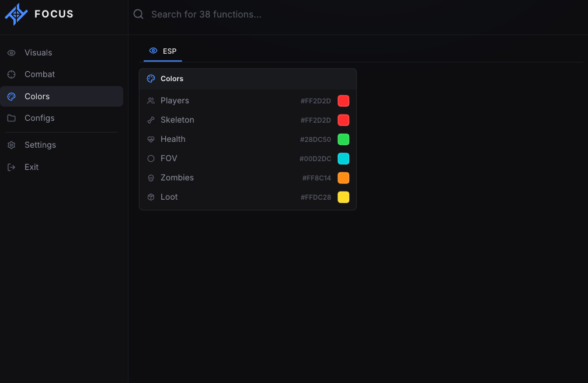This screenshot has width=588, height=383.
Task: Edit the Zombies orange swatch
Action: point(343,178)
